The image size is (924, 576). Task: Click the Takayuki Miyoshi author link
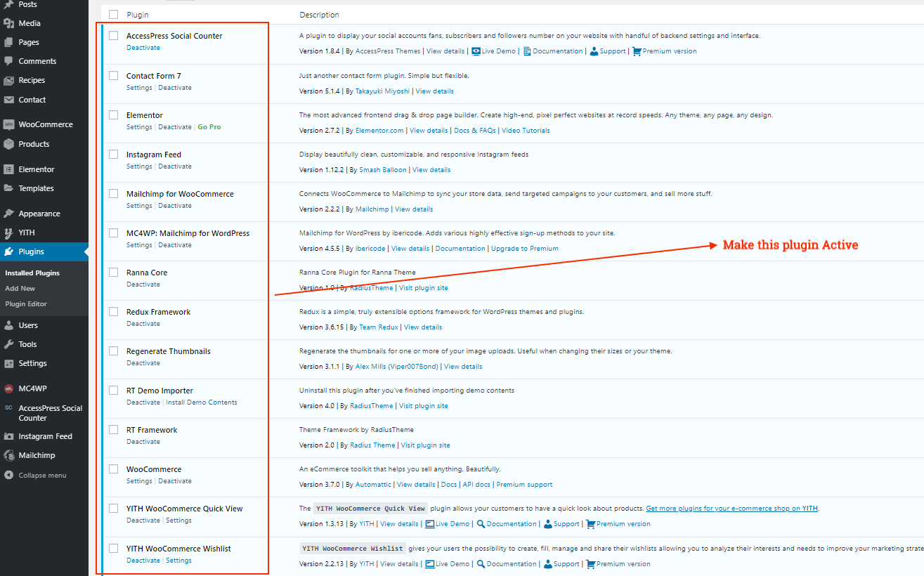click(x=382, y=91)
